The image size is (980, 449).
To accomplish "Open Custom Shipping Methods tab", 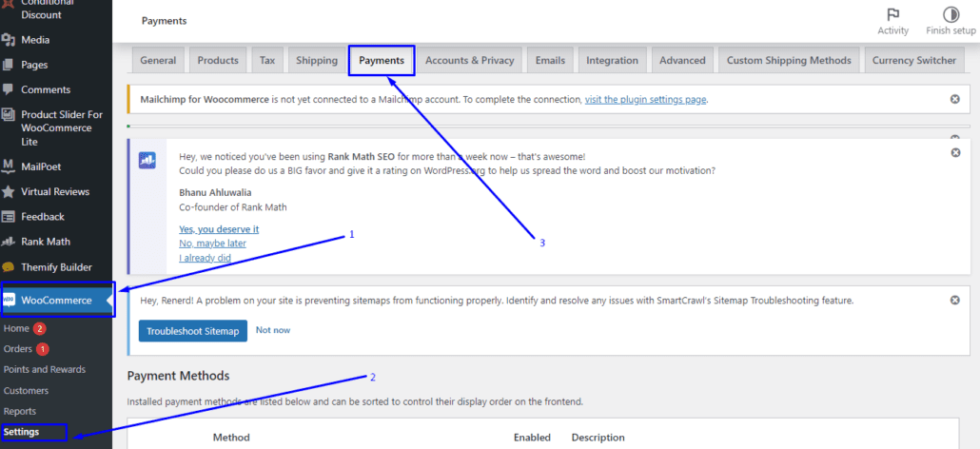I will [x=789, y=61].
